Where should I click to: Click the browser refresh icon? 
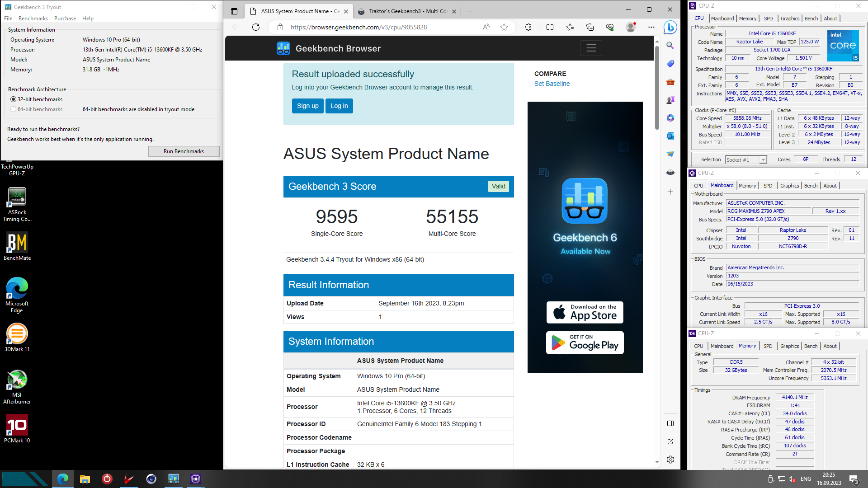tap(256, 27)
